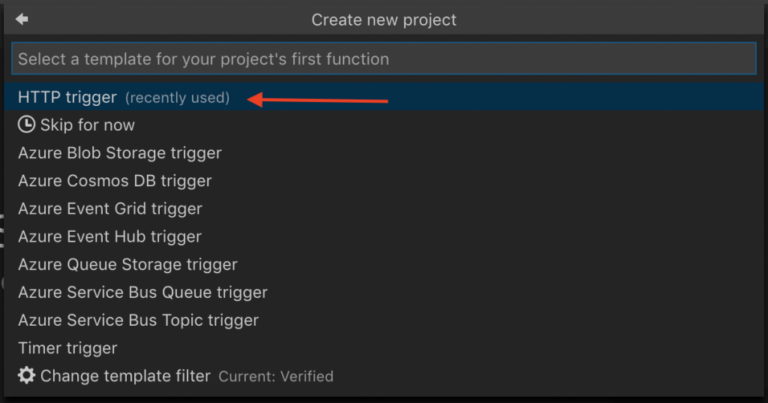The height and width of the screenshot is (403, 768).
Task: Select Azure Event Hub trigger
Action: pyautogui.click(x=109, y=237)
